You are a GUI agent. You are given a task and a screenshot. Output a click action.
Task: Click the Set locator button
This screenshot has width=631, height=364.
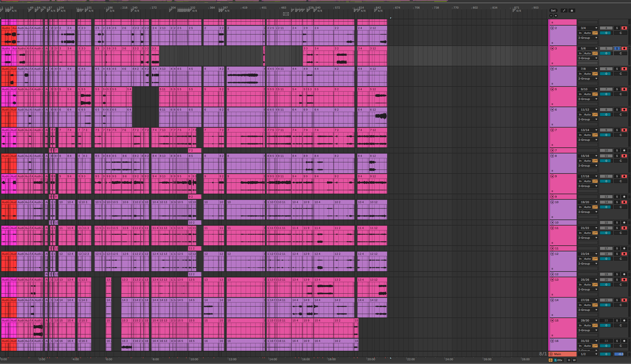coord(553,11)
